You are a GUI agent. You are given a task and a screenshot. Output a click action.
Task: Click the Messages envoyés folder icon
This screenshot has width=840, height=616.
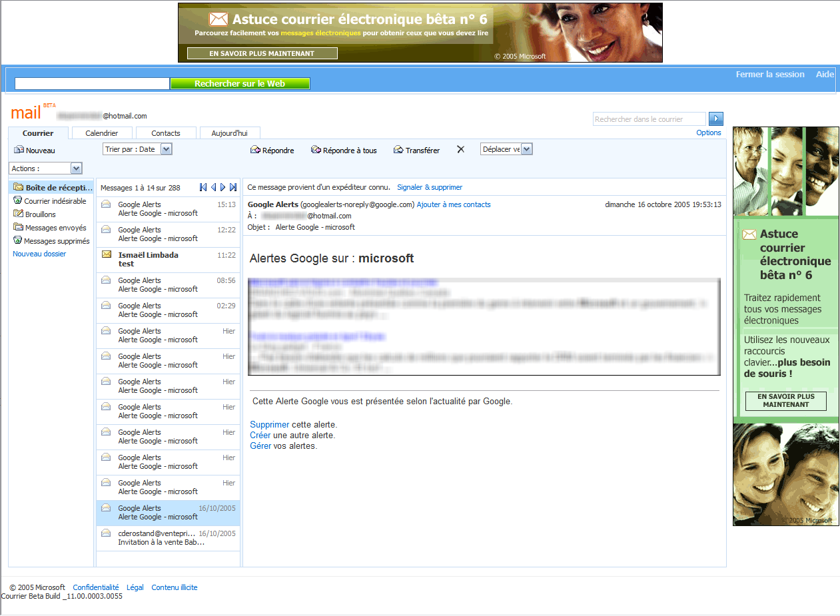click(18, 227)
